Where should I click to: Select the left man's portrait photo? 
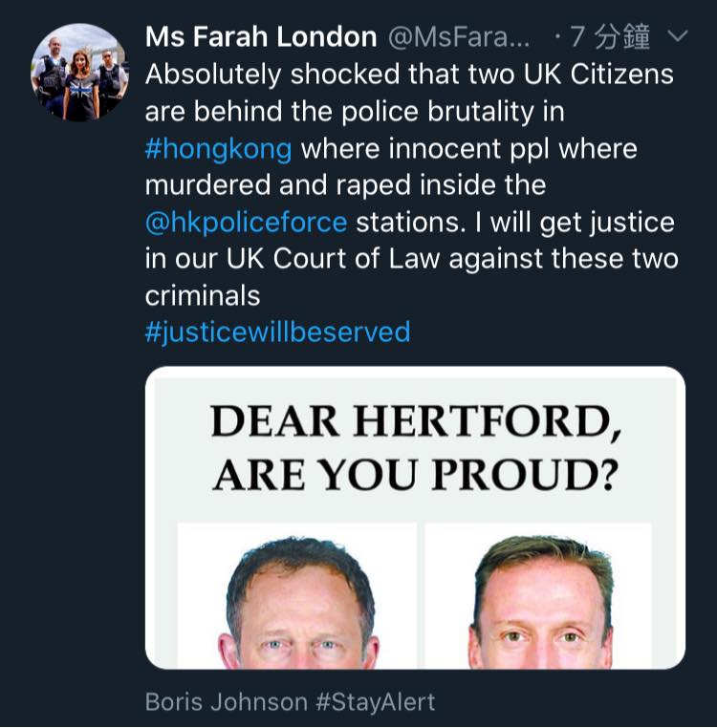point(297,595)
